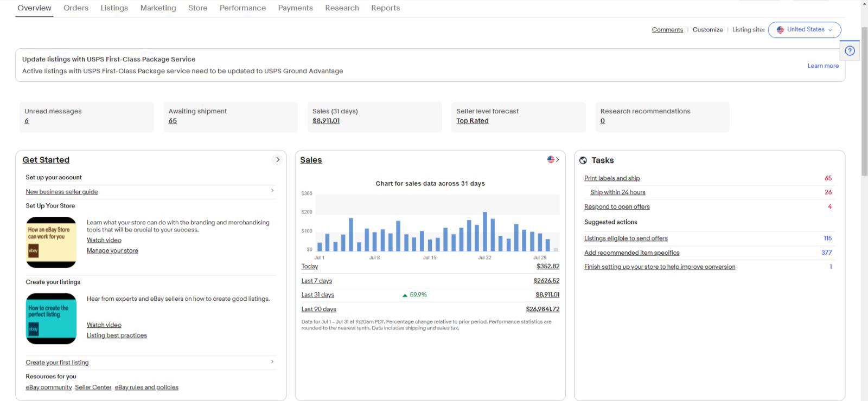The image size is (868, 401).
Task: Click Watch video under Set Up Your Store
Action: (x=104, y=240)
